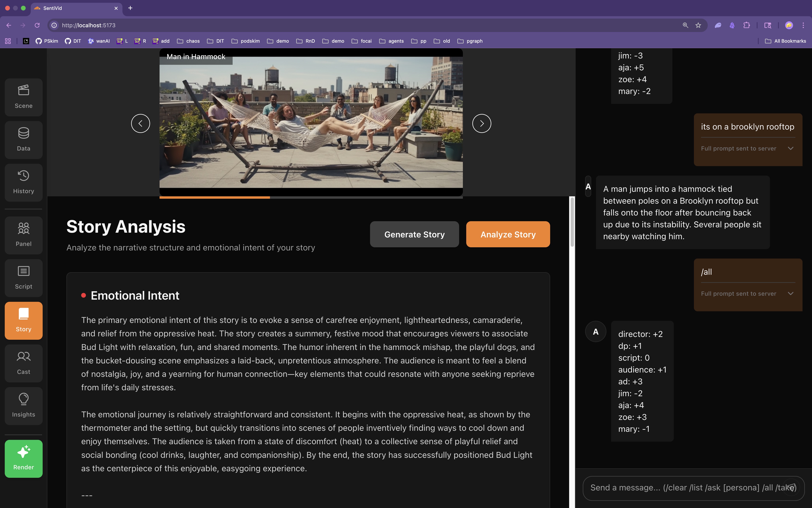
Task: Focus the Send a message input field
Action: (x=682, y=487)
